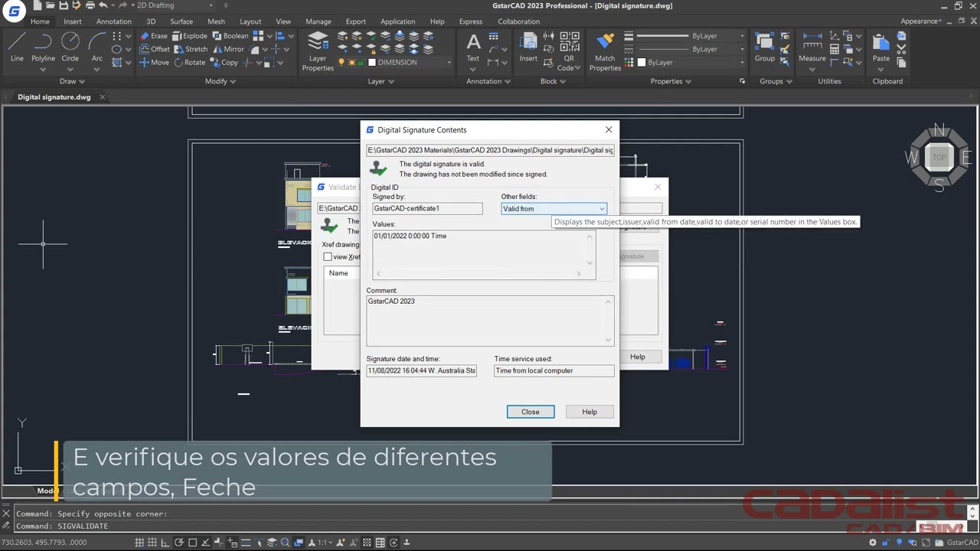Click the Undo arrow in quick access toolbar
The height and width of the screenshot is (551, 980).
(103, 5)
